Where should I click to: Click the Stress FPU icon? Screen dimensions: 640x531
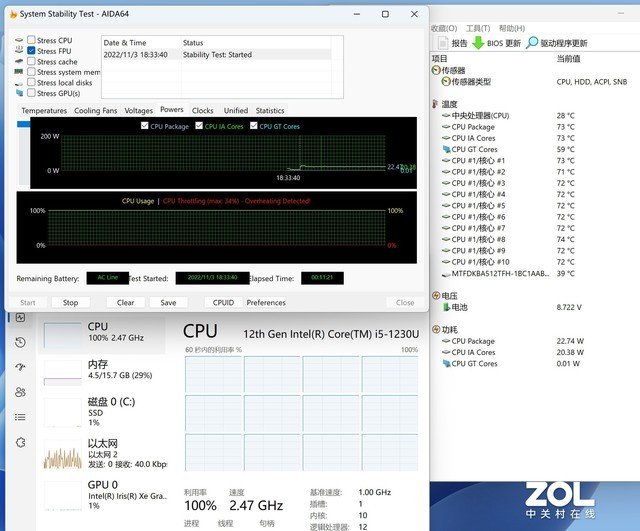click(19, 50)
